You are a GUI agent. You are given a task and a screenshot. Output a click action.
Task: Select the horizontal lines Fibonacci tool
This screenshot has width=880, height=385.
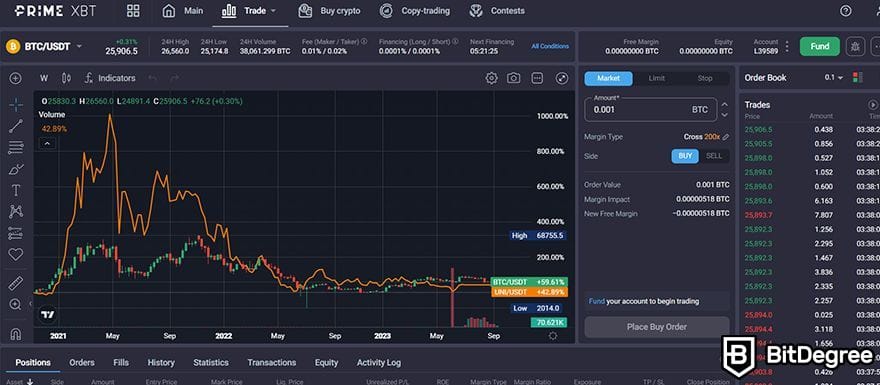click(x=16, y=148)
